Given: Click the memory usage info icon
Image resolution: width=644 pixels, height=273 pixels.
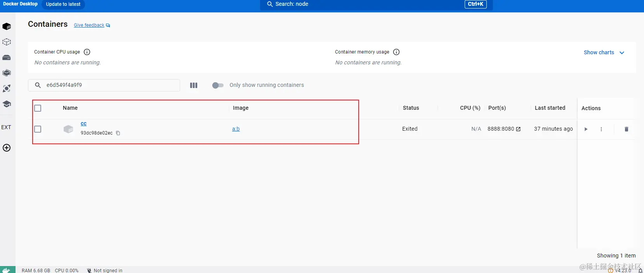Looking at the screenshot, I should (396, 52).
